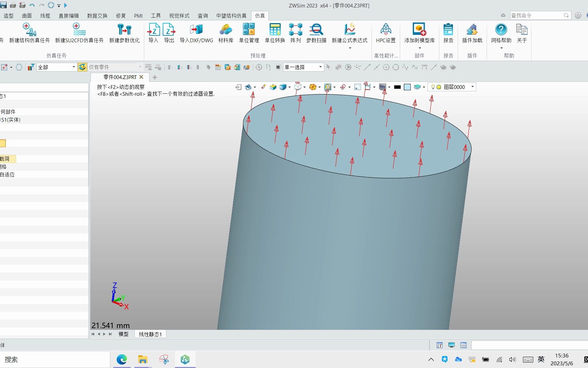Toggle the black square stop selection icon
The image size is (588, 368).
point(278,67)
